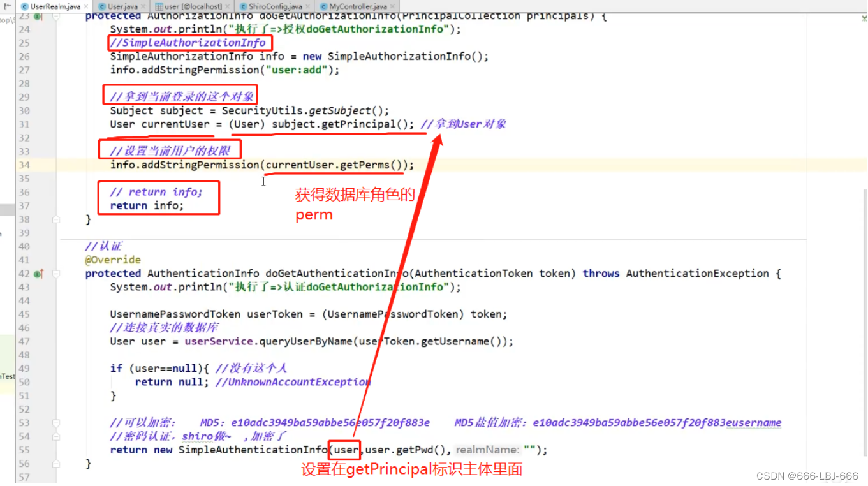The width and height of the screenshot is (868, 486).
Task: Click the class icon on MyController.java tab
Action: [x=323, y=6]
